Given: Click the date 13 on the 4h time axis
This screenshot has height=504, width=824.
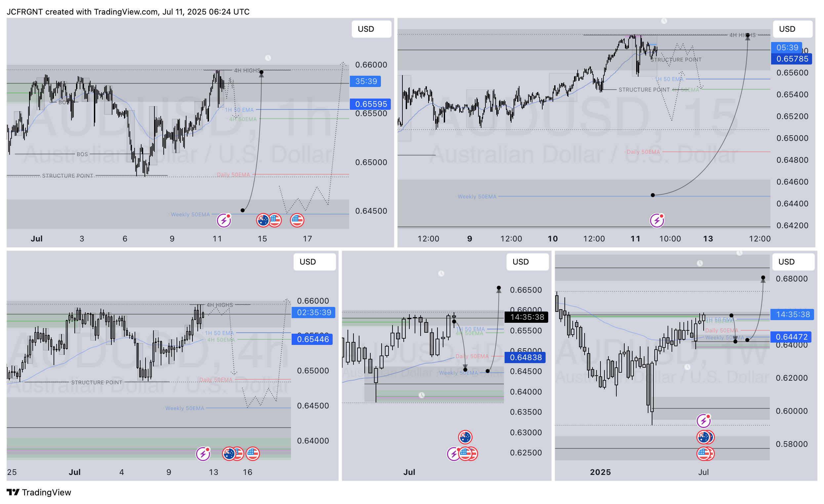Looking at the screenshot, I should [x=213, y=472].
